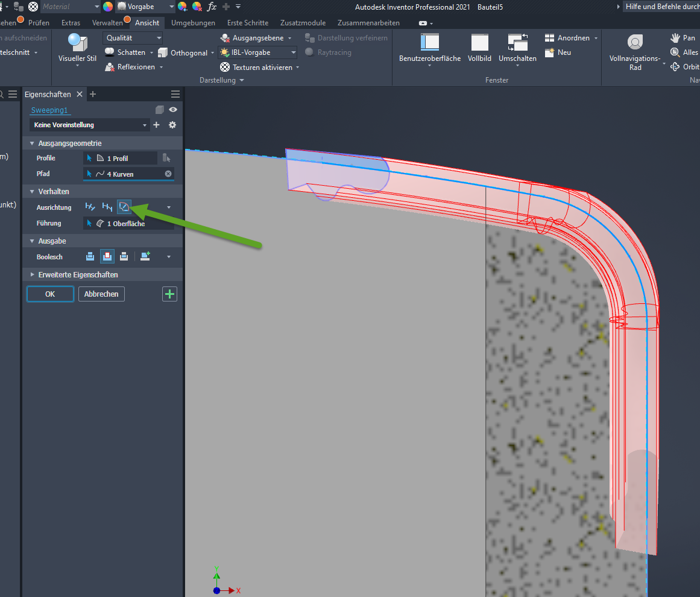Select the cut boolean operation under Boolesch
Screen dimensions: 700x597
[107, 256]
